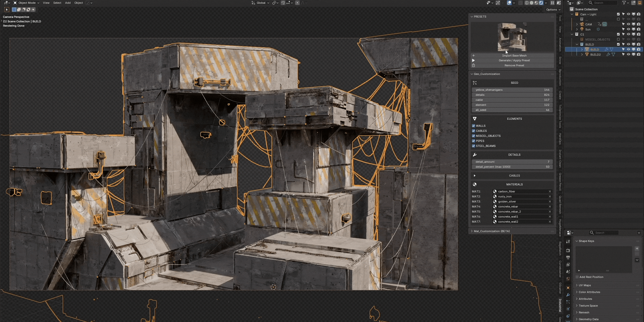Viewport: 644px width, 322px height.
Task: Clear MAT2 rusty_iron material
Action: tap(550, 196)
